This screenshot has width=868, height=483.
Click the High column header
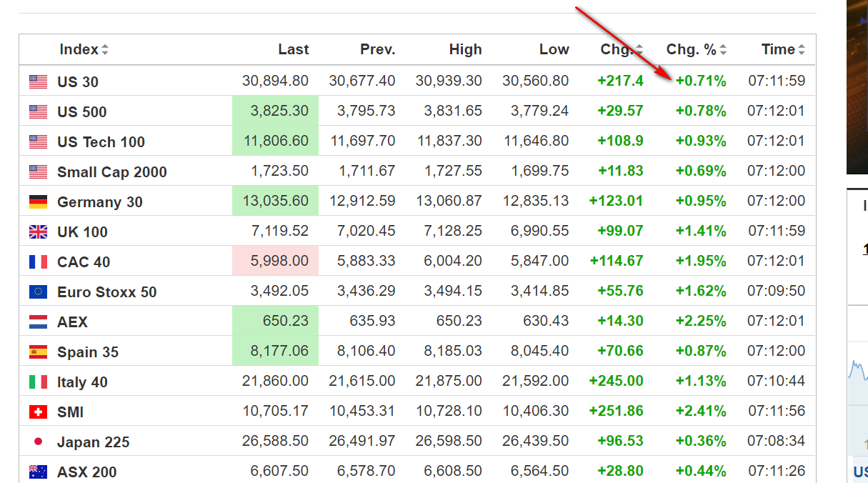tap(466, 49)
